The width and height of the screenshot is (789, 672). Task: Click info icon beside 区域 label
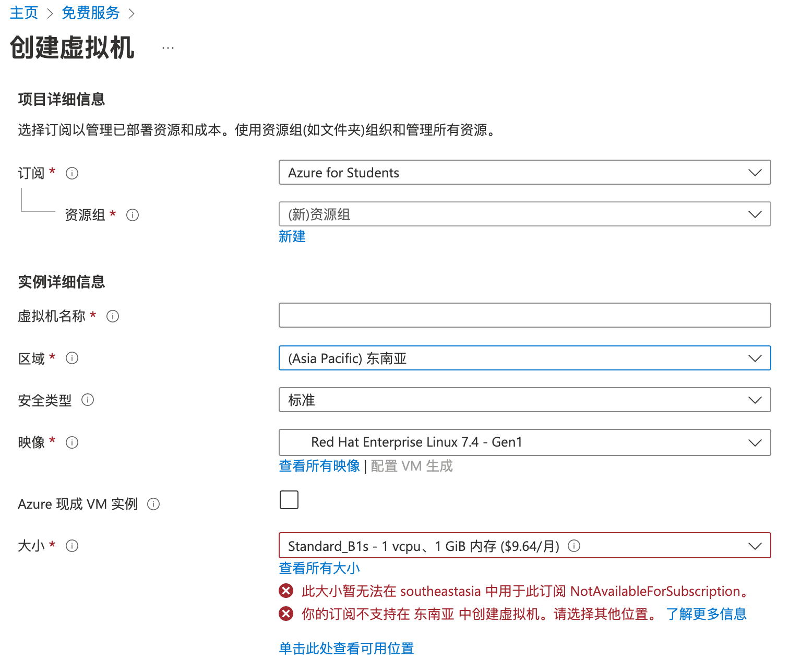72,358
